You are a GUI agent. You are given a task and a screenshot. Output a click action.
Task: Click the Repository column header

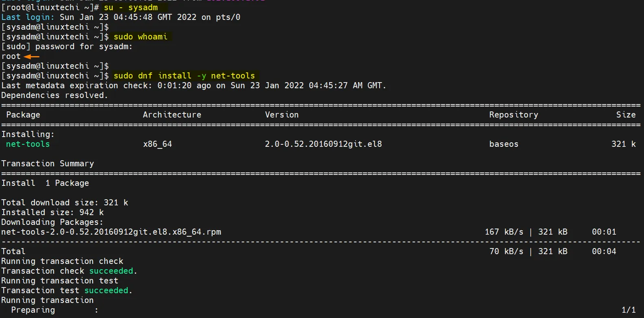pyautogui.click(x=513, y=115)
